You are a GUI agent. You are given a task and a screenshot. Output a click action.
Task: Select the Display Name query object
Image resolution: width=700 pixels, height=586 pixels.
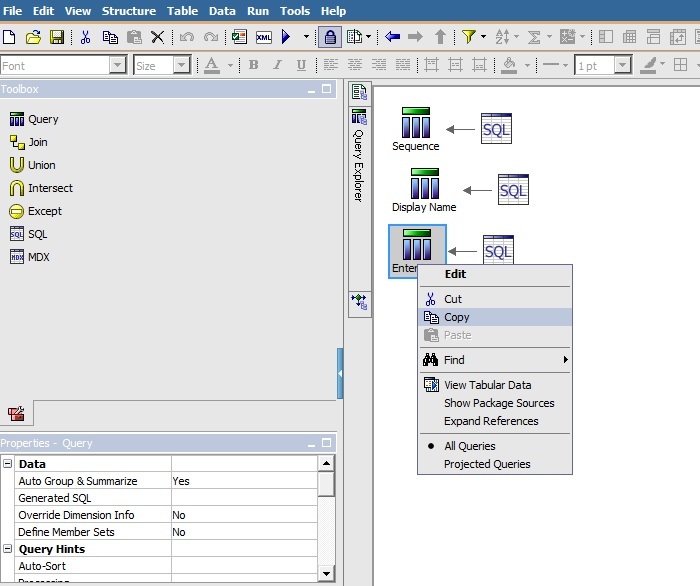click(x=424, y=190)
